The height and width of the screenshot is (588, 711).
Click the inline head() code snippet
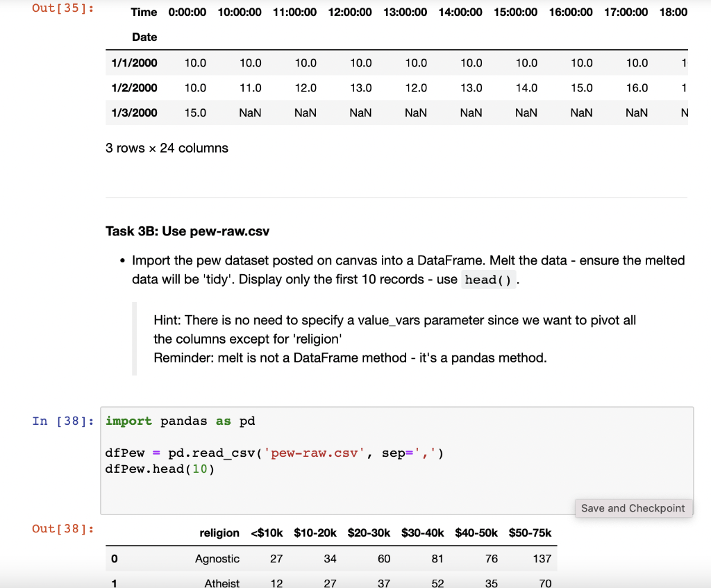coord(488,279)
